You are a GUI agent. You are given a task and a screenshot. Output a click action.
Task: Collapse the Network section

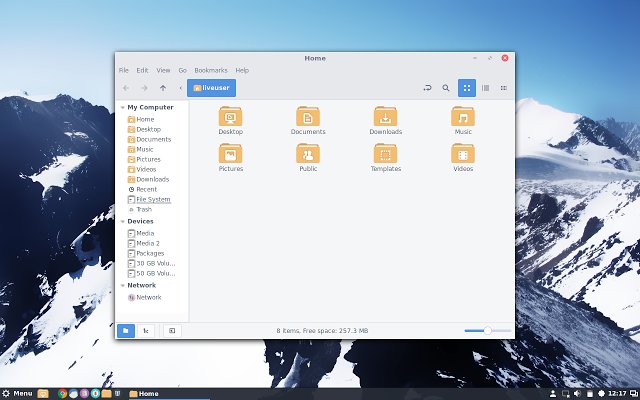pyautogui.click(x=122, y=285)
